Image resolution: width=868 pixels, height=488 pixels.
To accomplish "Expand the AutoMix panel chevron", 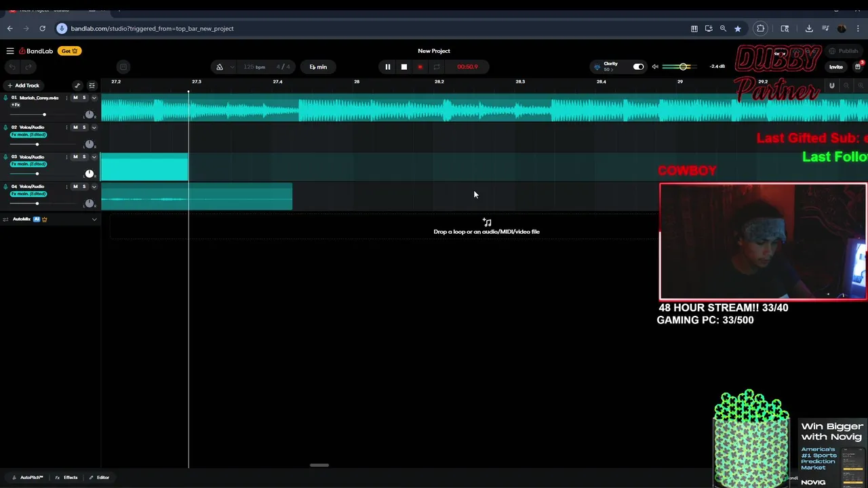I will tap(94, 219).
